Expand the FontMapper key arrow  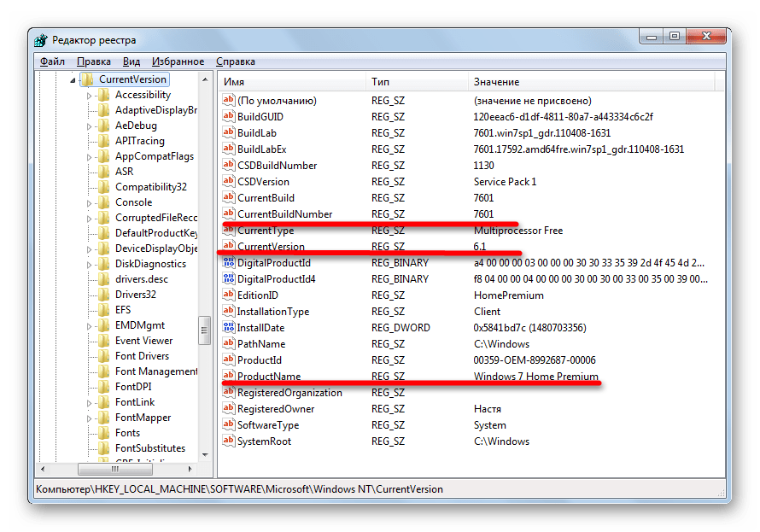[x=89, y=418]
